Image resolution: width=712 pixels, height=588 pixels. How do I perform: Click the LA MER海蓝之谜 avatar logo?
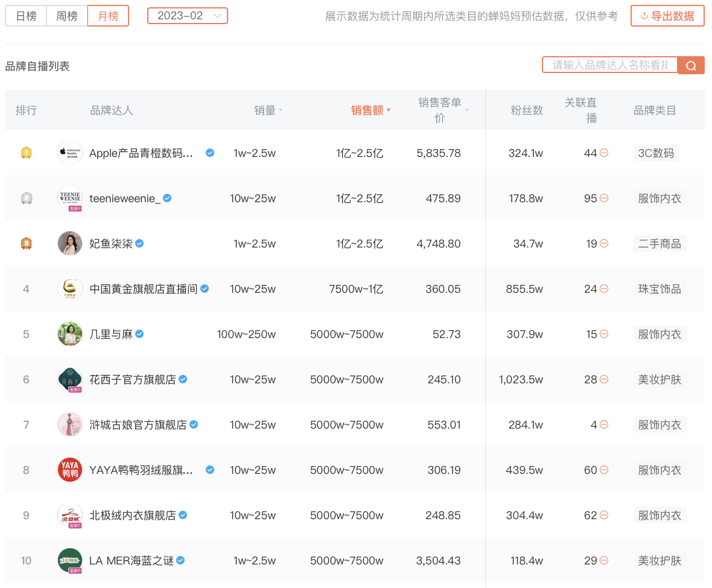(x=70, y=560)
